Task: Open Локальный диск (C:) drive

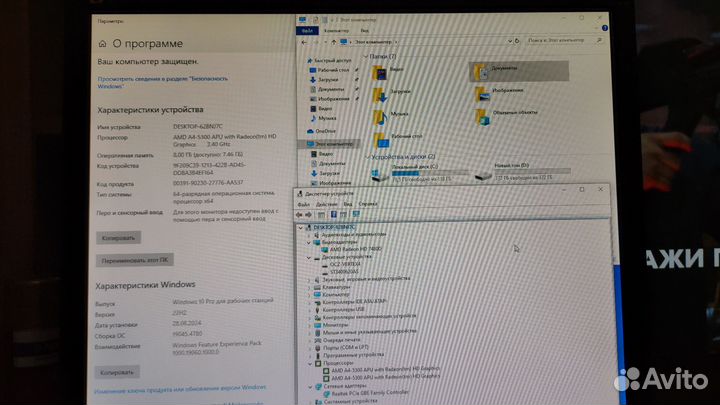Action: (x=419, y=173)
